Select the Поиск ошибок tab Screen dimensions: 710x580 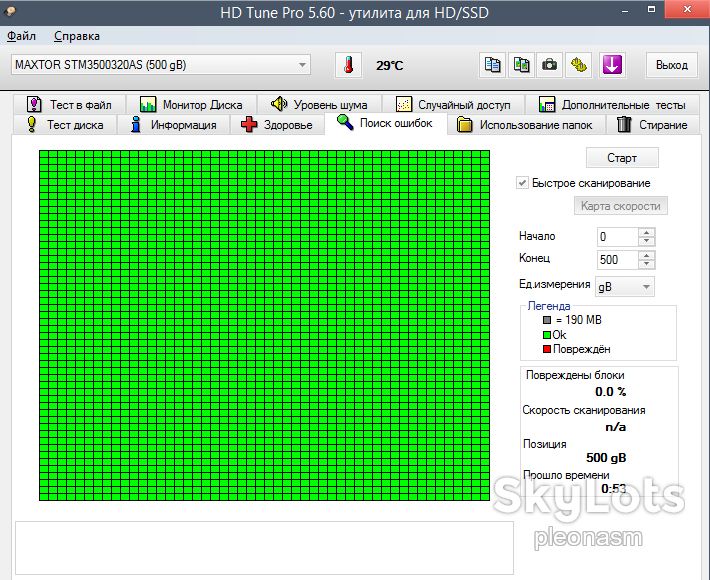point(386,123)
